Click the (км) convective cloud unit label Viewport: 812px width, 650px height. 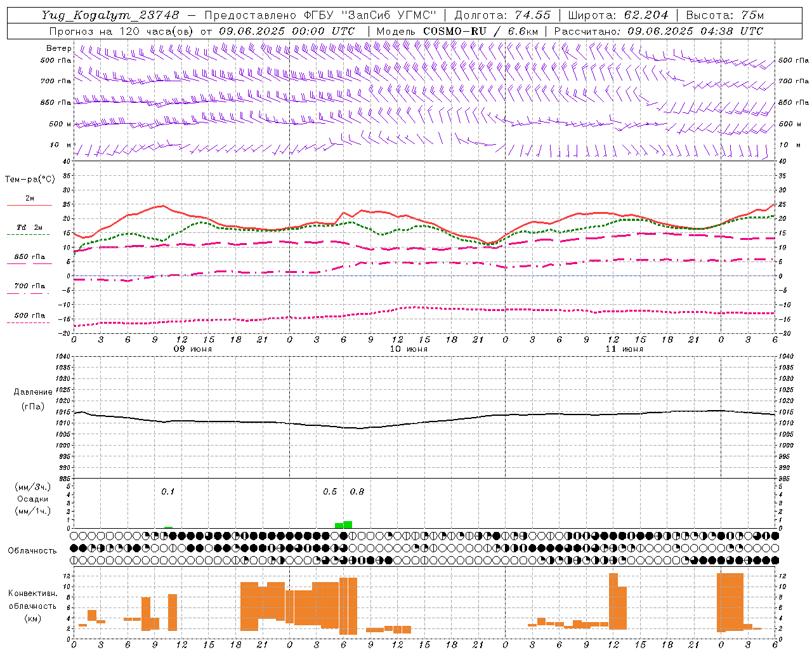coord(32,618)
